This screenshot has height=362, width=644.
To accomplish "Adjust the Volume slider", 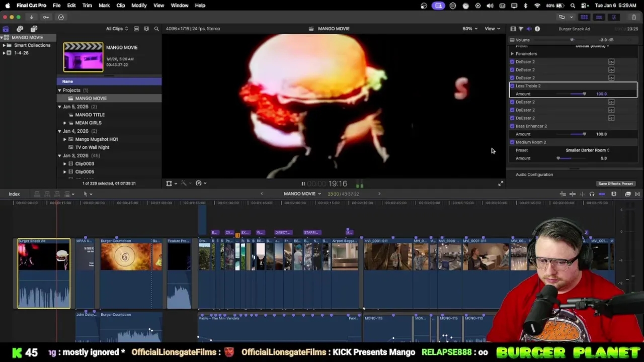I will (572, 40).
